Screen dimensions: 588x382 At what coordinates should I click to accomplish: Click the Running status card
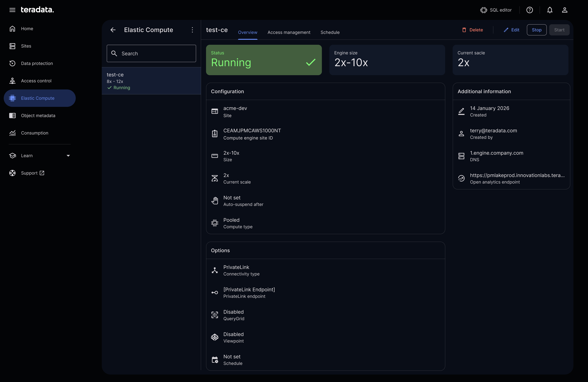[x=264, y=60]
